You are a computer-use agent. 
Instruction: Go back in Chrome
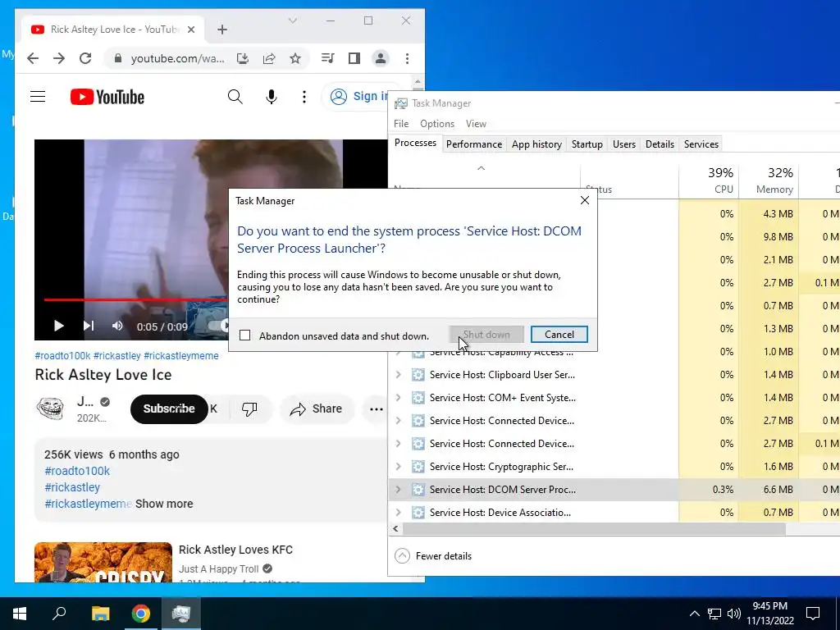[x=33, y=58]
